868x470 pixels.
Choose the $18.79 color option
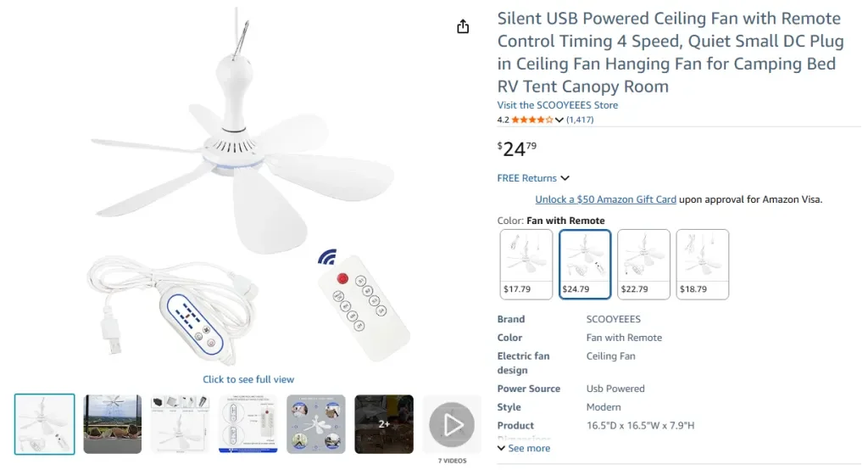coord(702,264)
